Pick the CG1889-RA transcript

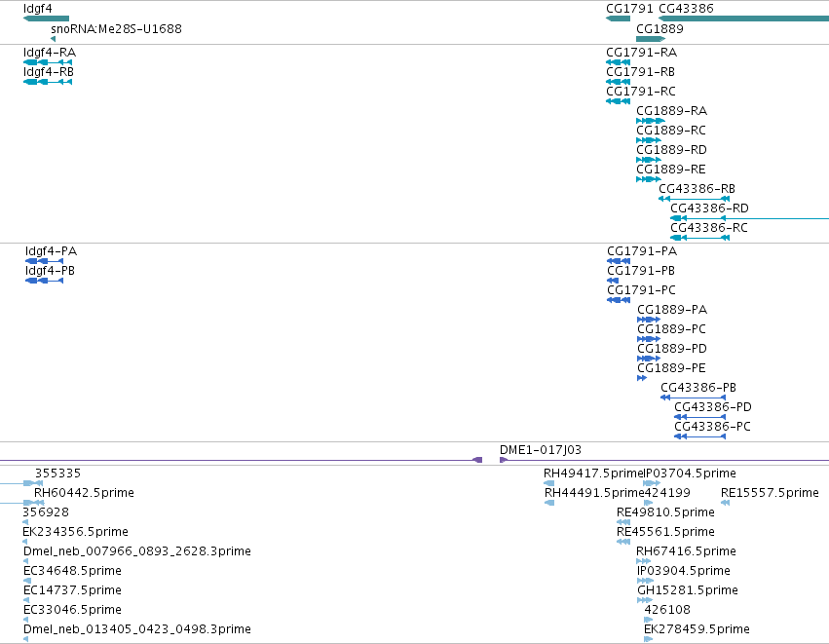(x=671, y=111)
